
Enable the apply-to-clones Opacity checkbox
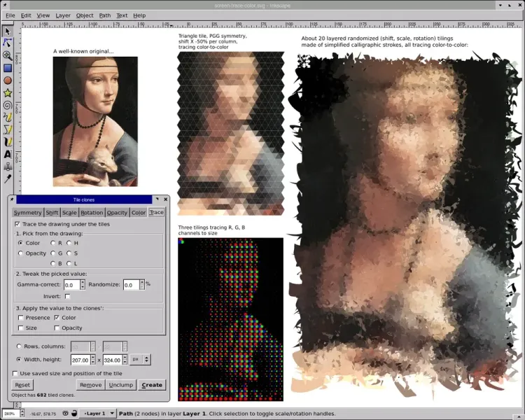point(57,328)
